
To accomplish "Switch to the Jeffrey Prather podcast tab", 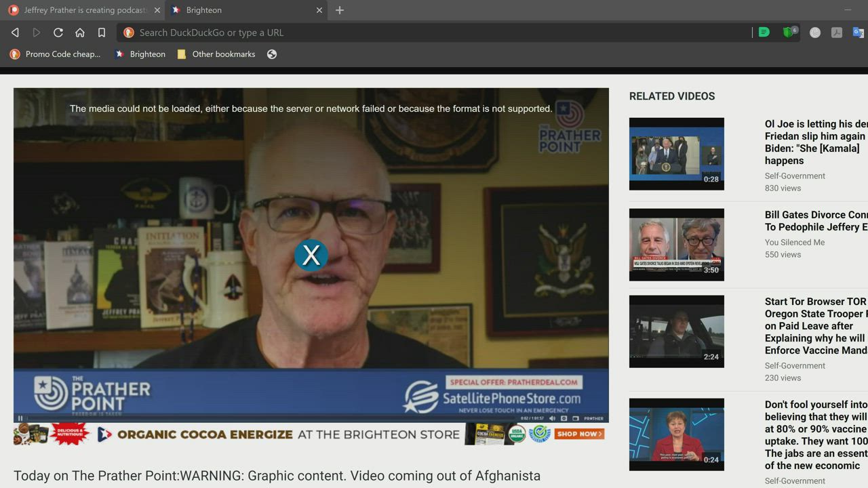I will coord(83,10).
